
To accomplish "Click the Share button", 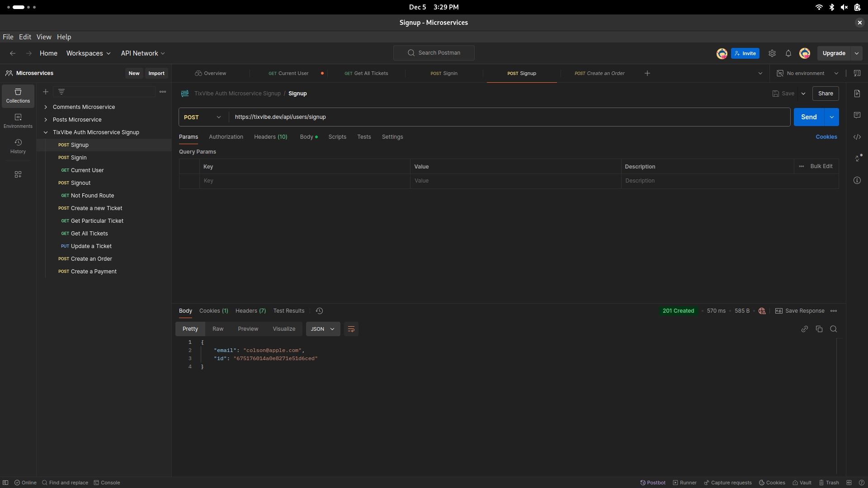I will pyautogui.click(x=826, y=94).
